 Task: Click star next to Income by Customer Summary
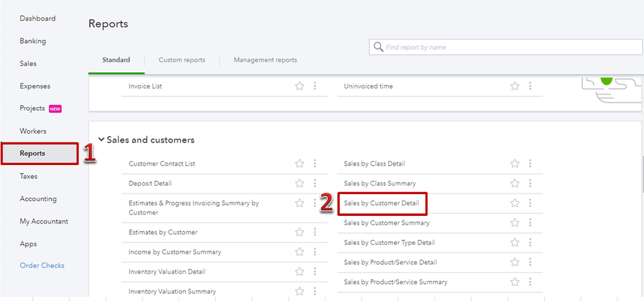(x=299, y=252)
